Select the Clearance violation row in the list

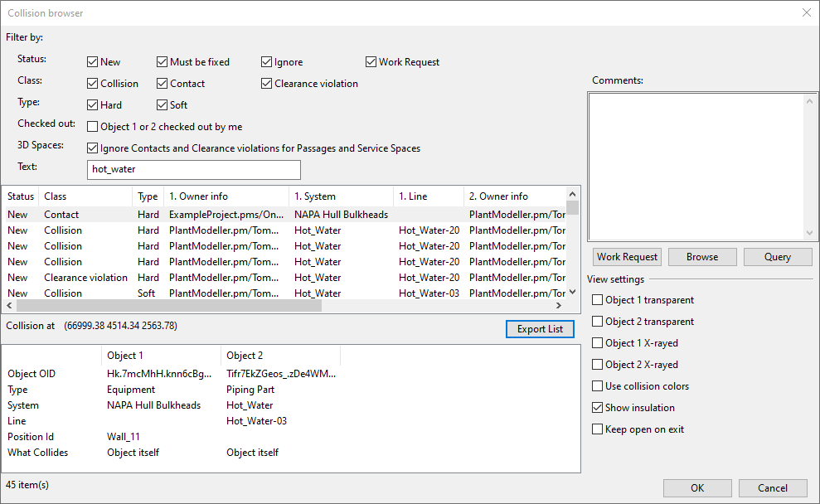85,278
